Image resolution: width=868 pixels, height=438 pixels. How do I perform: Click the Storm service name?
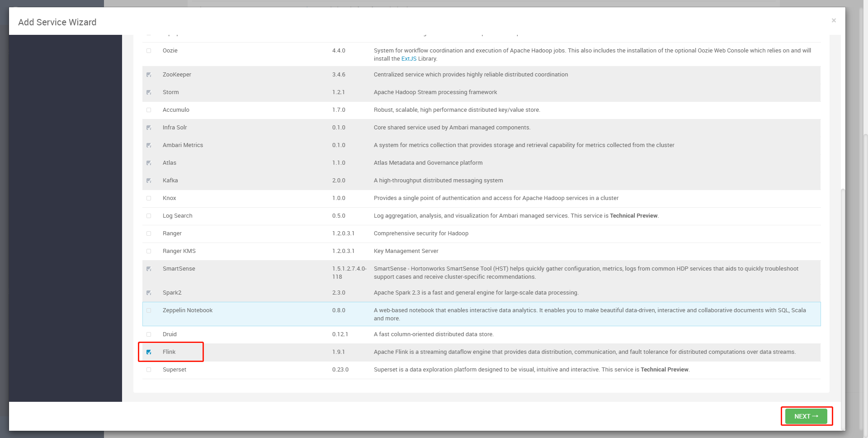pos(171,92)
